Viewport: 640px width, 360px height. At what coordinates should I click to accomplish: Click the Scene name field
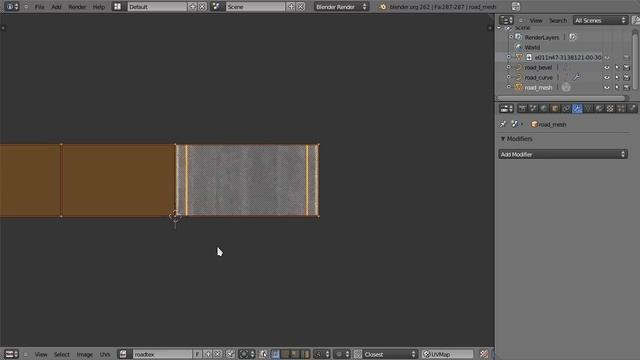pyautogui.click(x=256, y=7)
